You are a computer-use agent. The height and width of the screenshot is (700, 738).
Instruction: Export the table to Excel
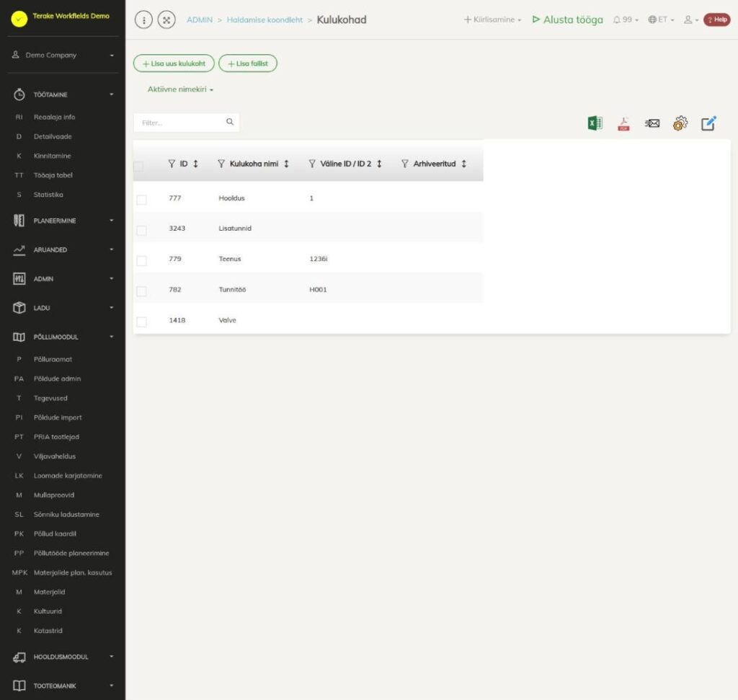(x=595, y=123)
